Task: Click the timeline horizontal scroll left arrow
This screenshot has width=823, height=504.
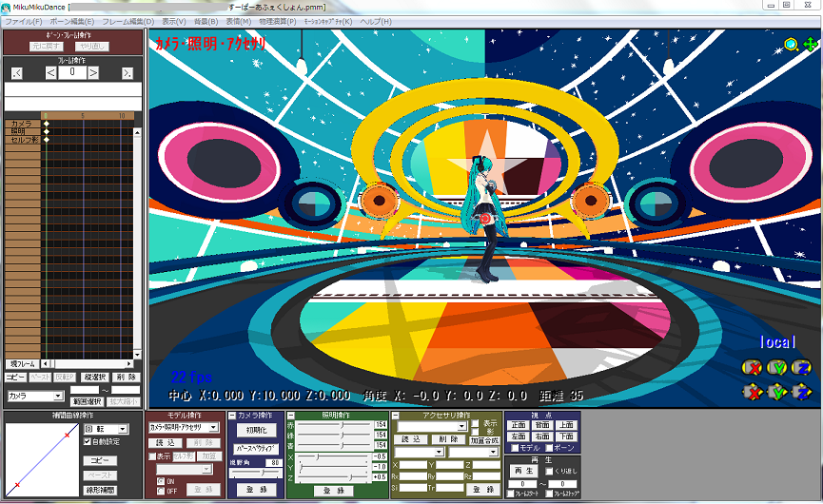Action: pyautogui.click(x=45, y=363)
